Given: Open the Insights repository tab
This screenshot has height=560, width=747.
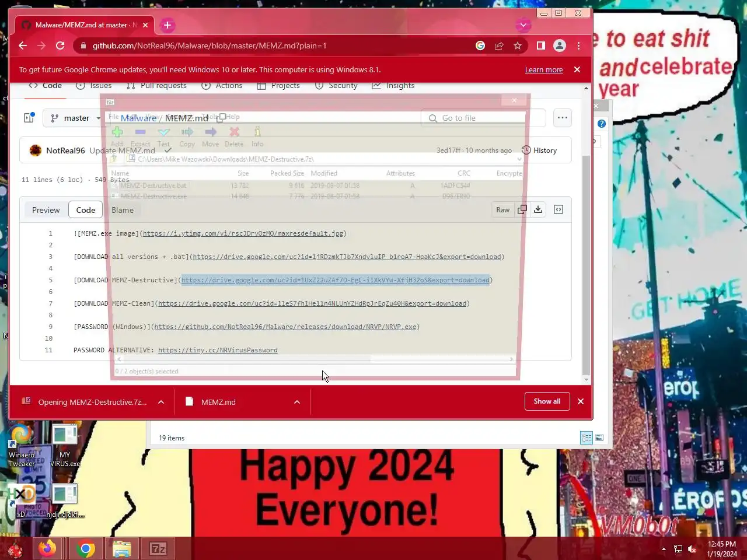Looking at the screenshot, I should point(393,85).
